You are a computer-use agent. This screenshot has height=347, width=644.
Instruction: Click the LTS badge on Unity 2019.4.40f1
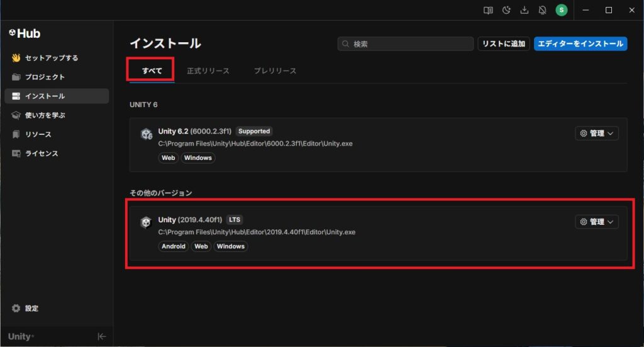point(235,220)
